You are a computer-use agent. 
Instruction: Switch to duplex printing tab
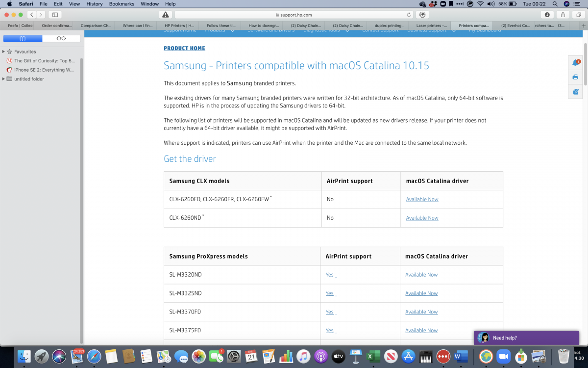389,26
